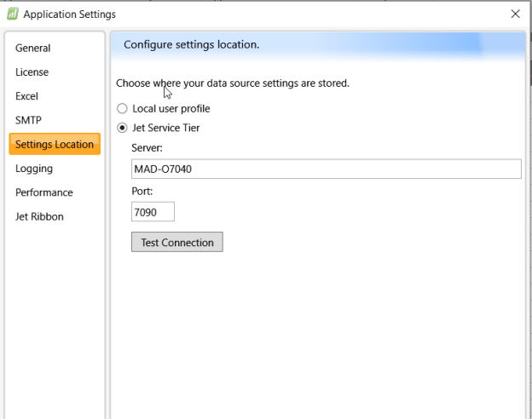Image resolution: width=532 pixels, height=419 pixels.
Task: Click the Test Connection button
Action: click(x=177, y=242)
